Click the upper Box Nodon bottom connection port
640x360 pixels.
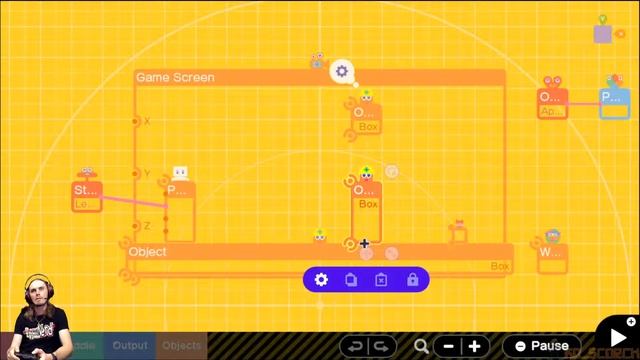point(350,135)
